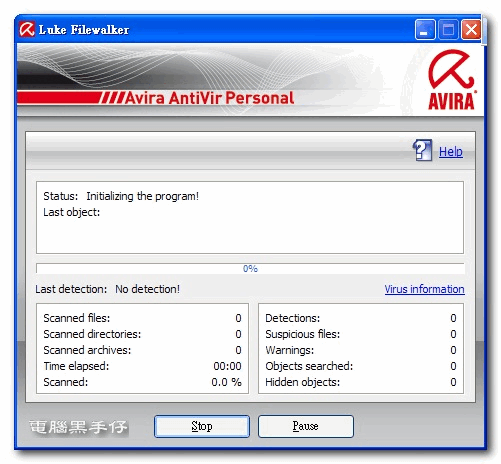Select the Scanned files count

[x=238, y=318]
